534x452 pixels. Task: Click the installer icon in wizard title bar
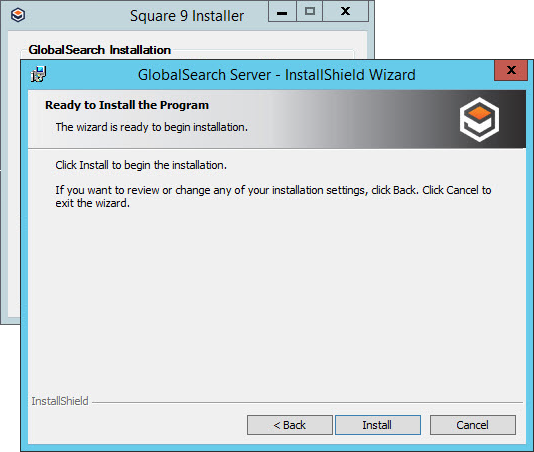click(x=38, y=74)
